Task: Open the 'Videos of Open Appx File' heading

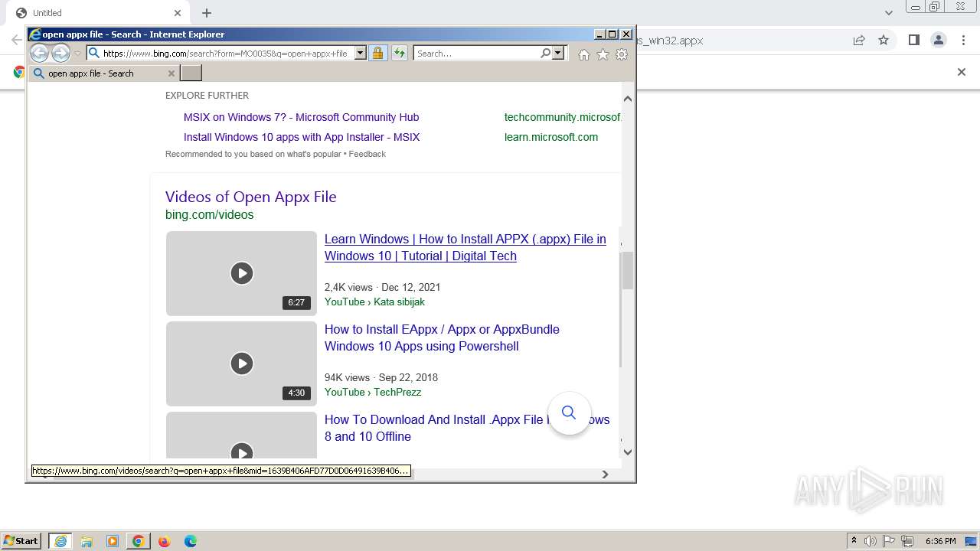Action: click(251, 197)
